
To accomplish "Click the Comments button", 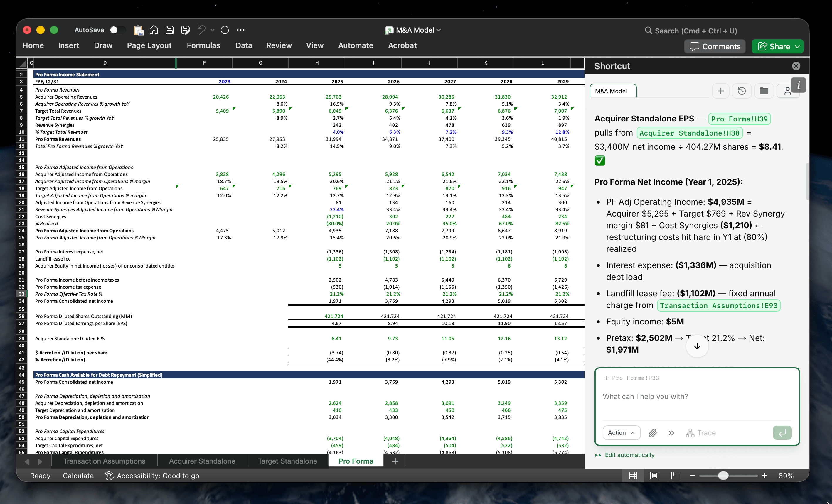I will click(x=715, y=47).
